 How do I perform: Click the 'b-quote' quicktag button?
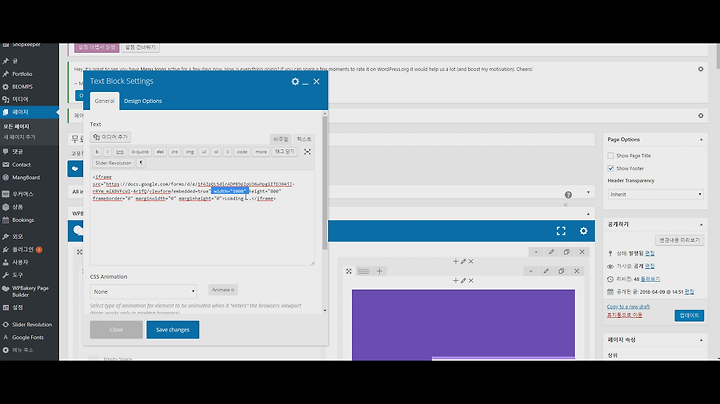coord(140,152)
